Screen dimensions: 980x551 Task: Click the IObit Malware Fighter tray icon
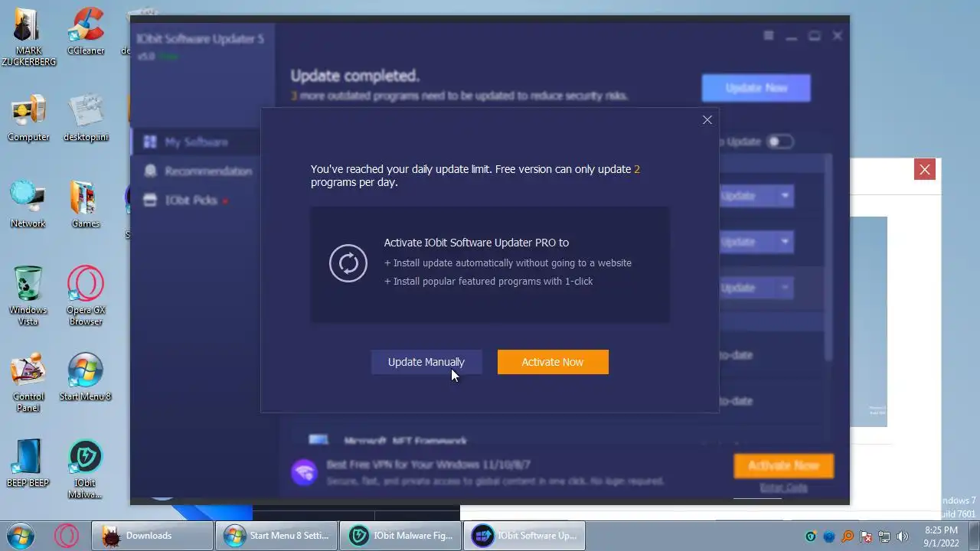point(811,536)
